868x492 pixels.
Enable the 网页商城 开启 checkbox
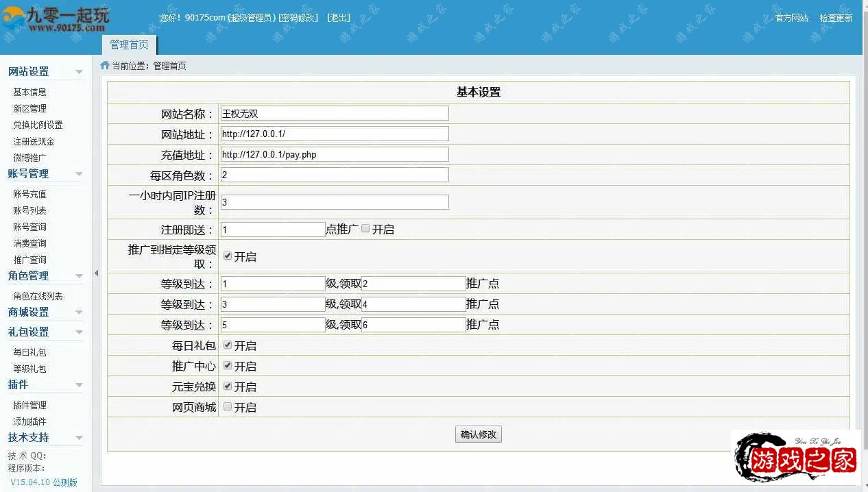coord(228,407)
